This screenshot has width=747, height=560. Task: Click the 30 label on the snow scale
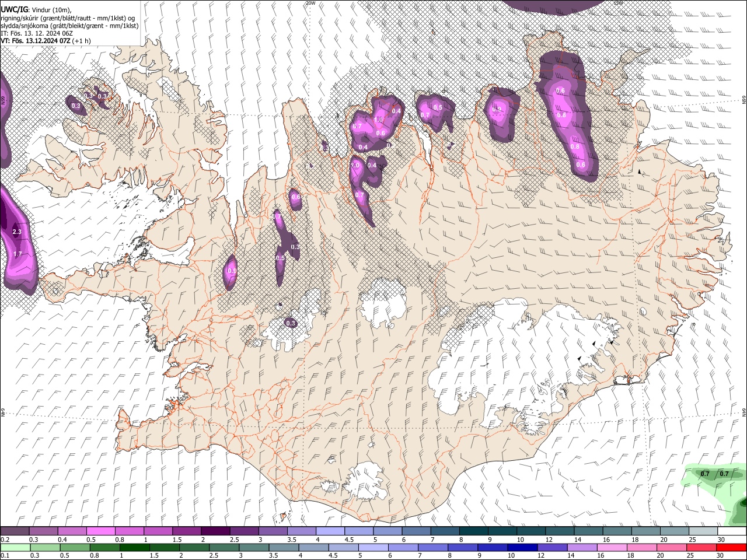[x=721, y=540]
